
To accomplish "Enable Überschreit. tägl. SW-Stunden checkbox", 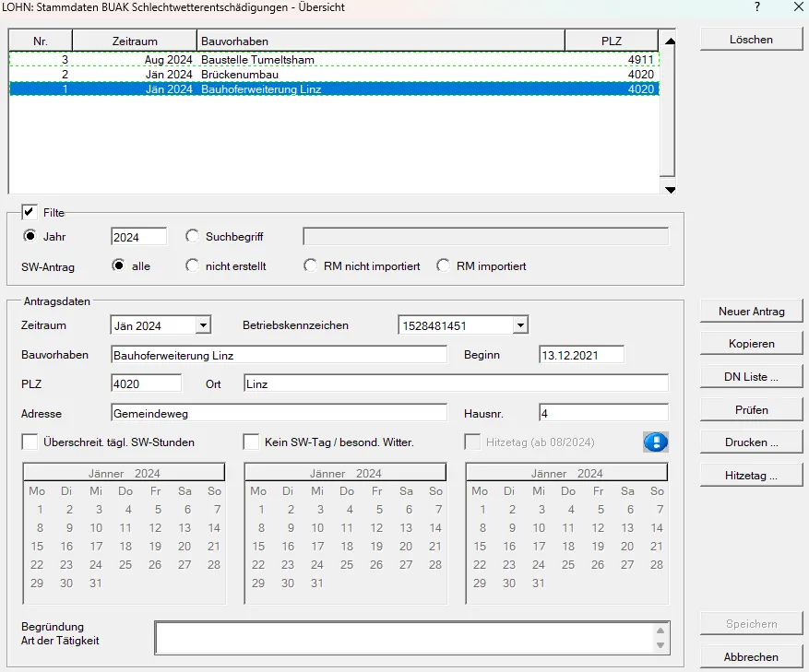I will [x=30, y=442].
